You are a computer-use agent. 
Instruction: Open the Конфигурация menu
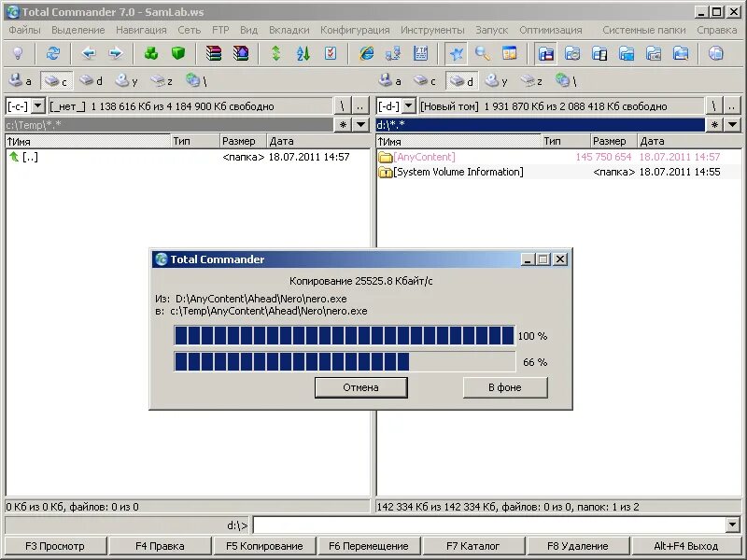click(355, 30)
